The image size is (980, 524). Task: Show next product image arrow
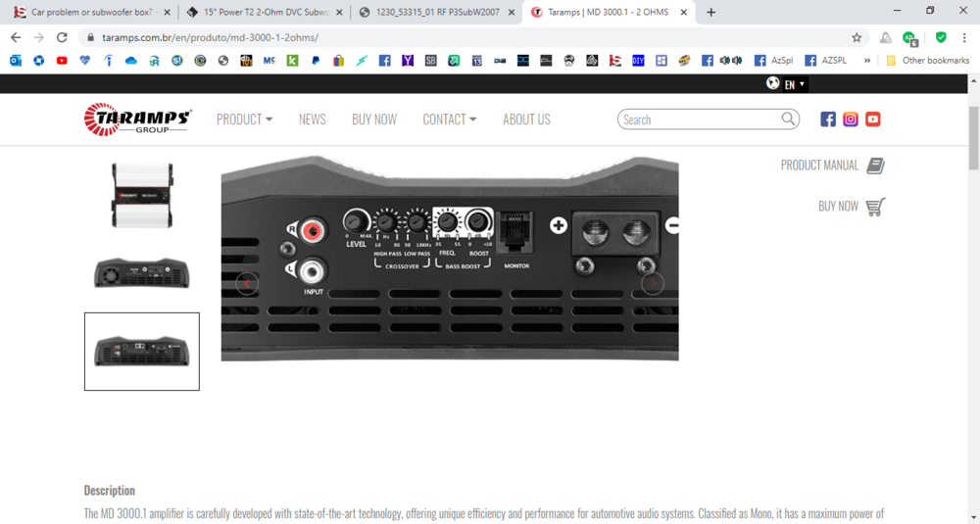point(653,284)
